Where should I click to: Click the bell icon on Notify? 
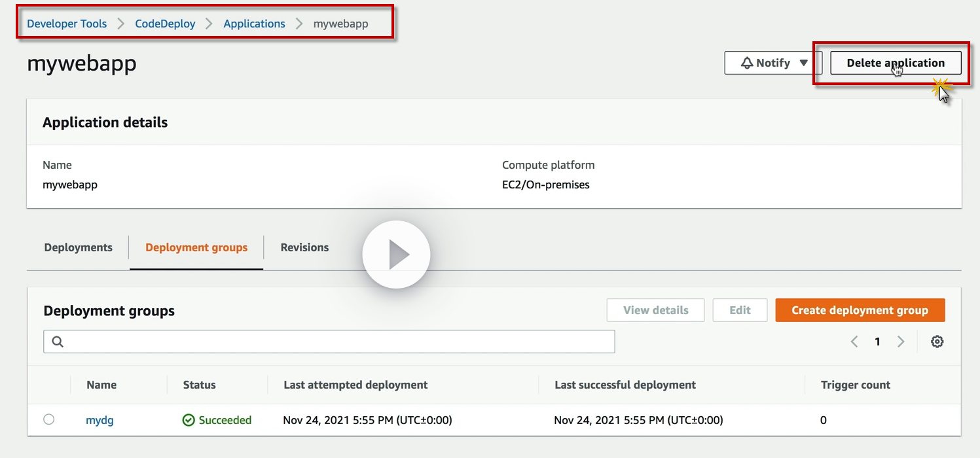(x=747, y=63)
